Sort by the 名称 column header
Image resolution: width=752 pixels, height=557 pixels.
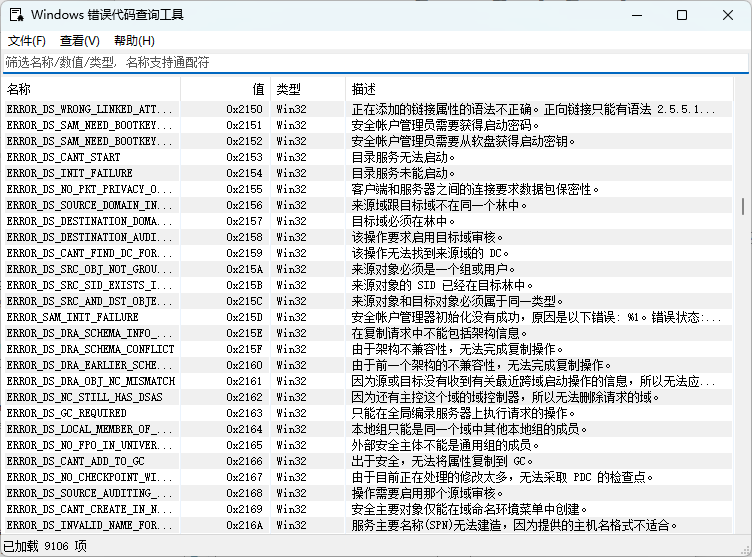pyautogui.click(x=92, y=89)
